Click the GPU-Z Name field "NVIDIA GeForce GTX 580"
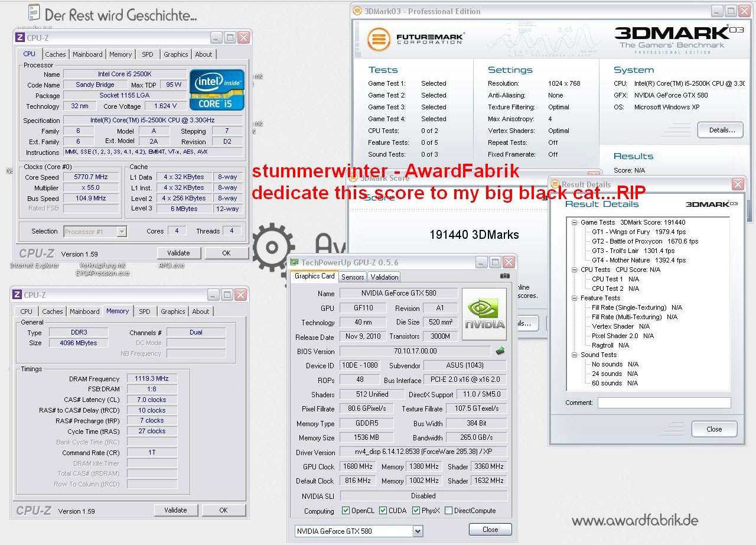 [399, 293]
